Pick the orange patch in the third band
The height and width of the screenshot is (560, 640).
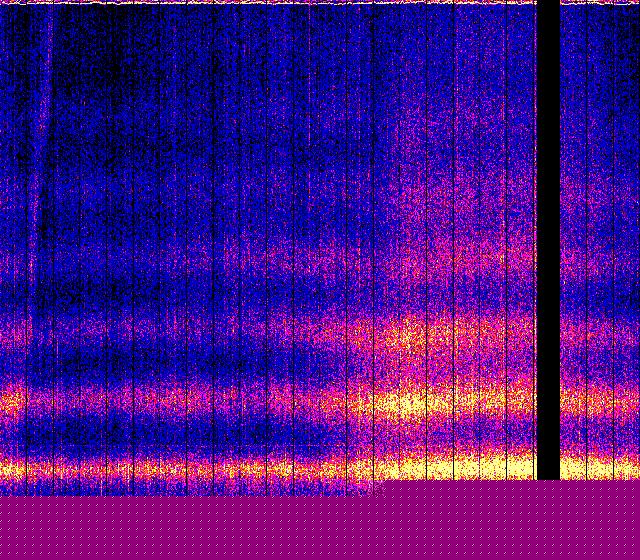point(405,335)
